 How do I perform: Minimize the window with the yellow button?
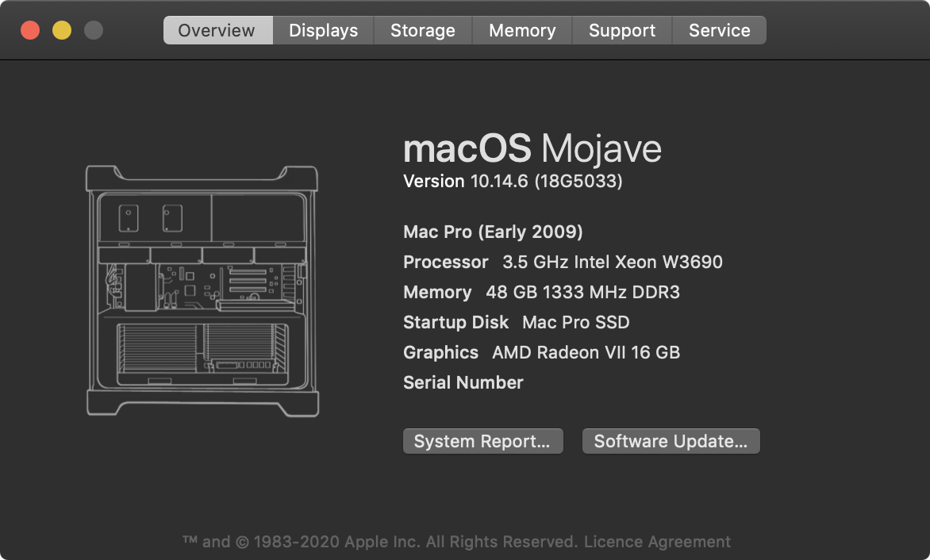coord(62,31)
